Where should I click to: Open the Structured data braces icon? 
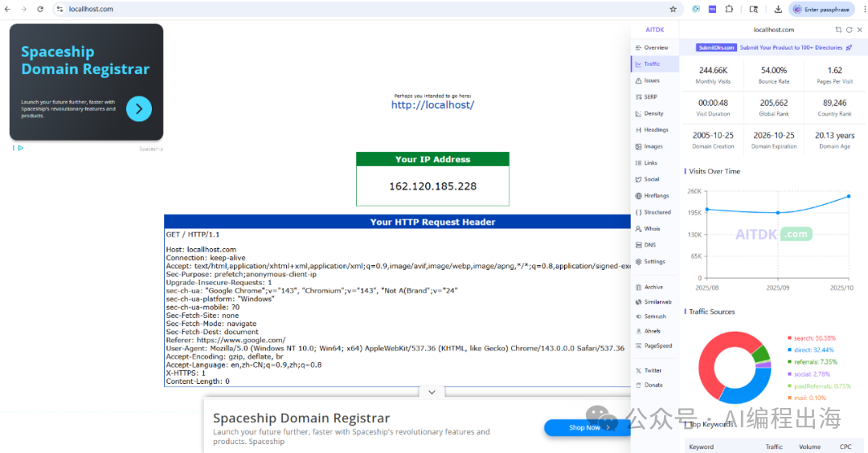pos(638,212)
